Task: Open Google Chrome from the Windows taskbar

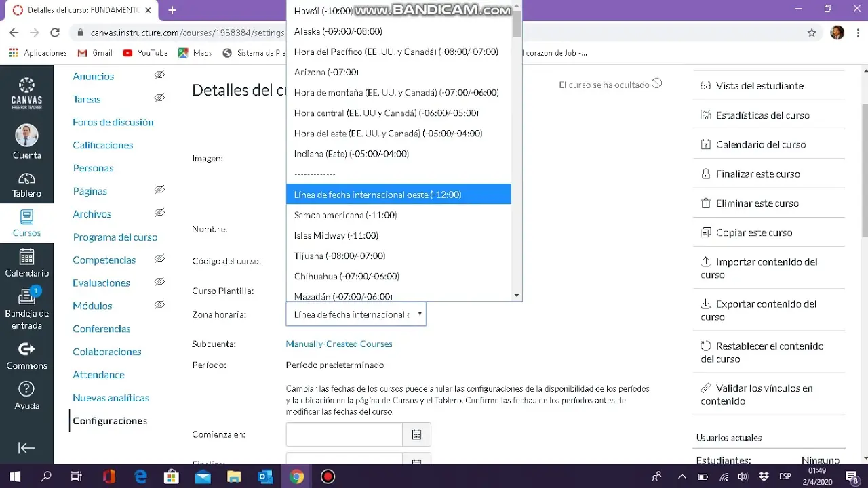Action: click(x=296, y=476)
